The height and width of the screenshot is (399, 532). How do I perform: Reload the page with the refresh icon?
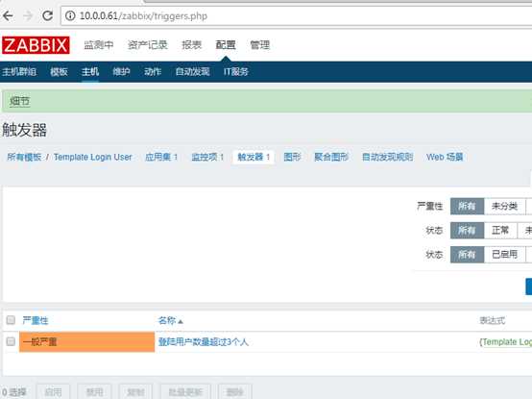47,15
